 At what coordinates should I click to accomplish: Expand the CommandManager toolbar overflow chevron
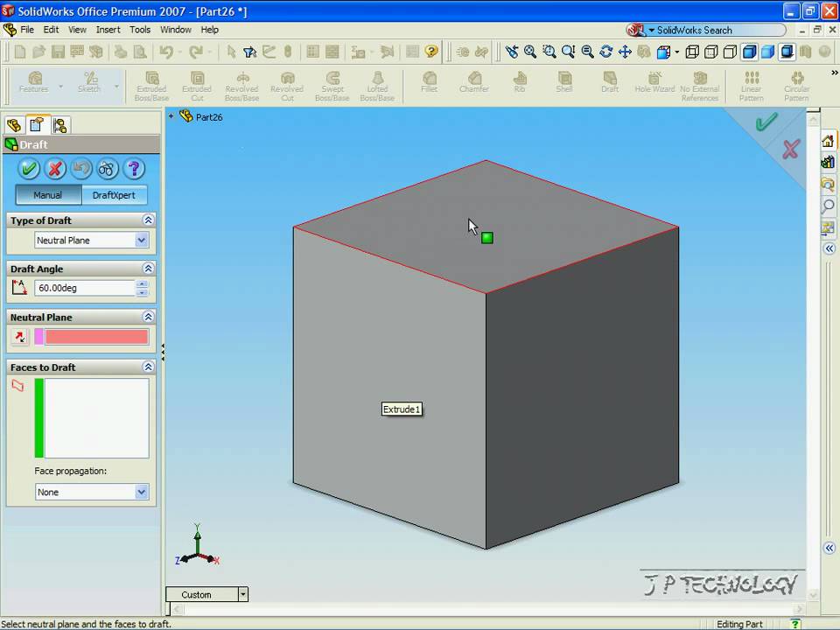[x=834, y=73]
